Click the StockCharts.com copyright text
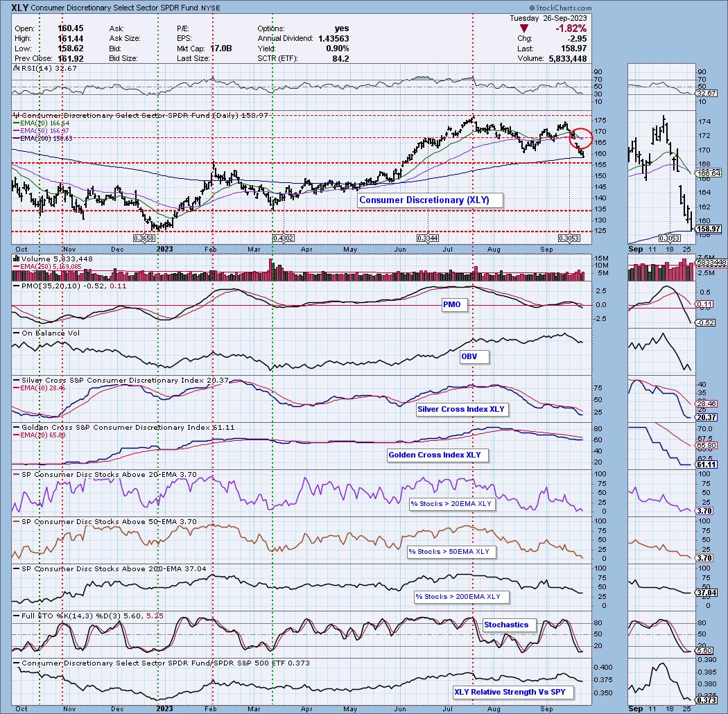The height and width of the screenshot is (714, 728). click(x=560, y=8)
